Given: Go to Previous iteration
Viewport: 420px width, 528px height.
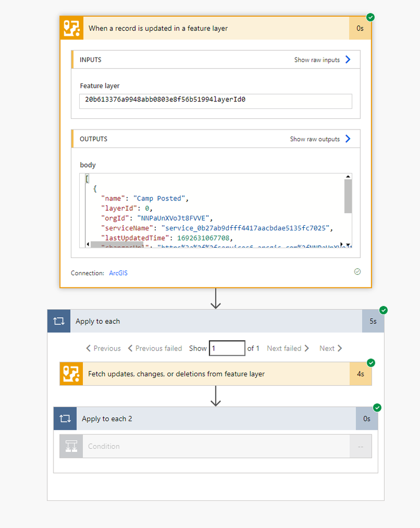Looking at the screenshot, I should pos(104,348).
